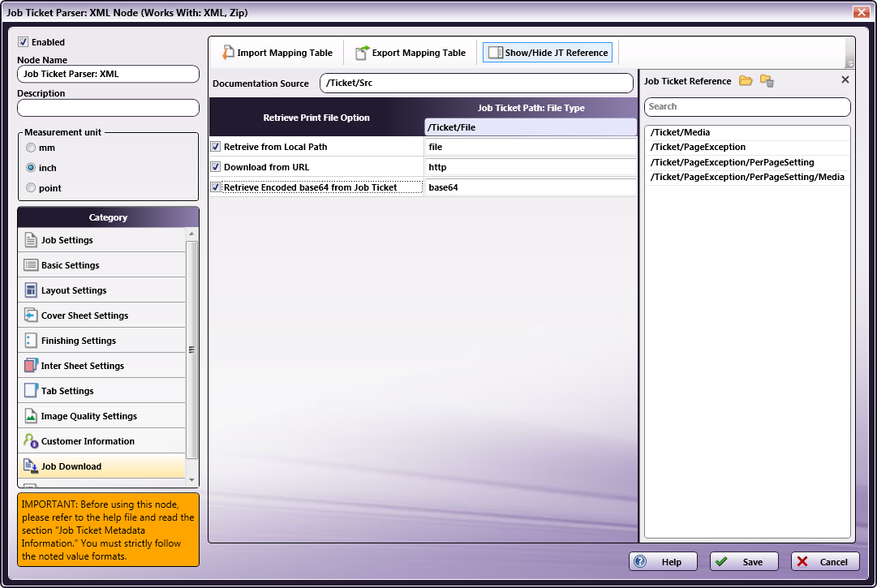The width and height of the screenshot is (877, 588).
Task: Click the 'file' value cell
Action: coord(531,147)
